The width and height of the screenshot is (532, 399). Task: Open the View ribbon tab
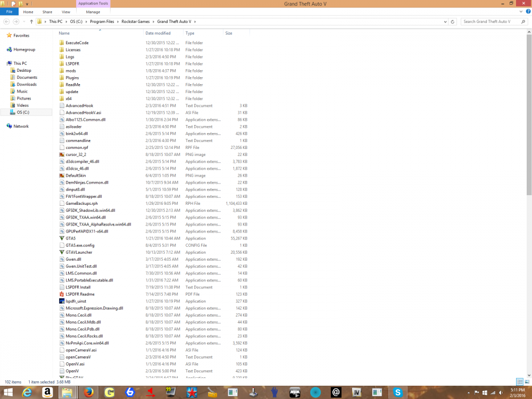(65, 11)
